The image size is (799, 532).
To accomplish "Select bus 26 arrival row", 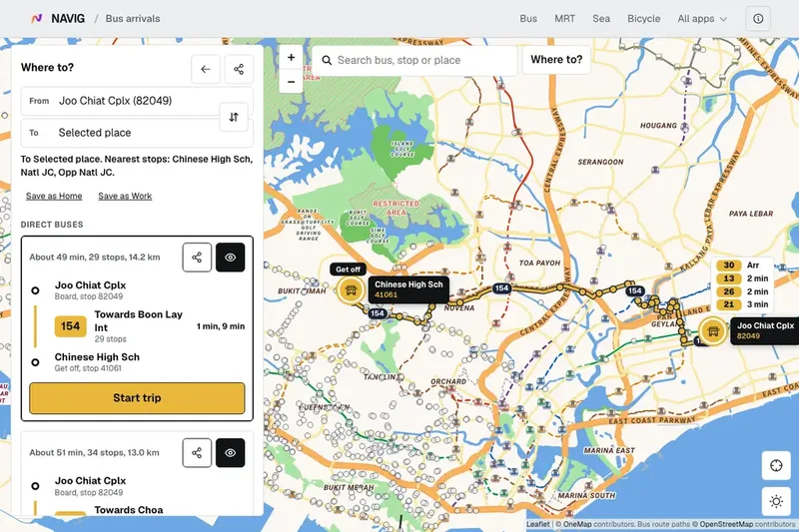I will pos(743,291).
